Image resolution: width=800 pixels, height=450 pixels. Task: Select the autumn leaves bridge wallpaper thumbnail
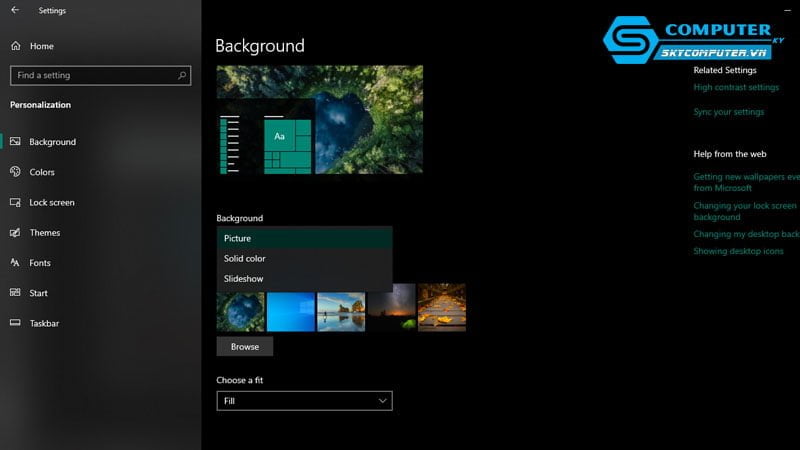point(442,308)
